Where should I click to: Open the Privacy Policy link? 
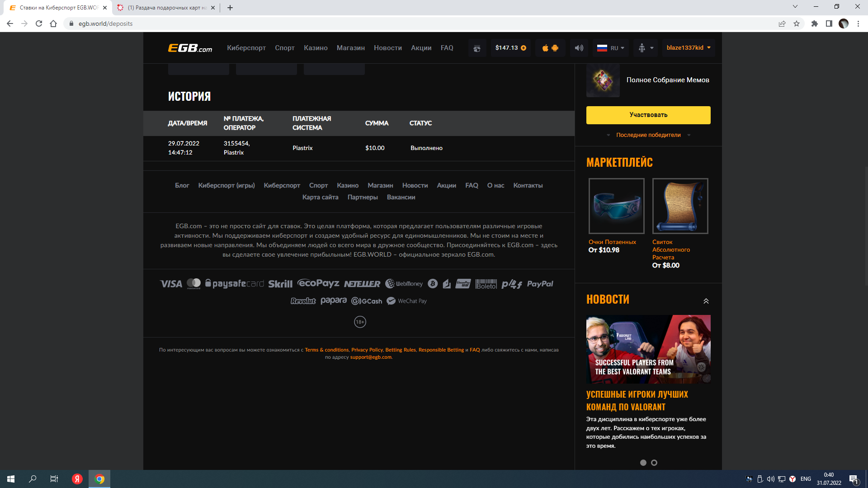[x=367, y=350]
